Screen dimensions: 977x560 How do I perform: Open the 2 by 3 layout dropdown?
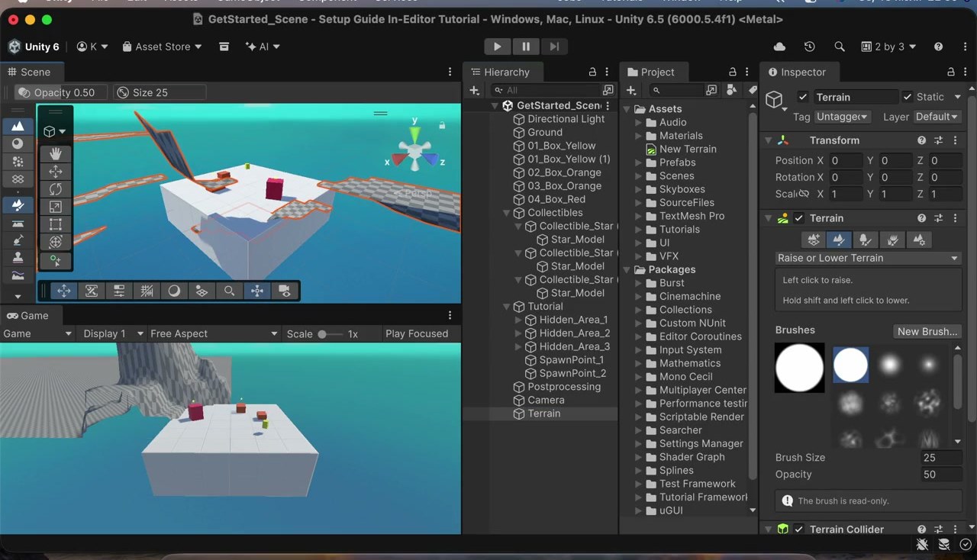(888, 47)
